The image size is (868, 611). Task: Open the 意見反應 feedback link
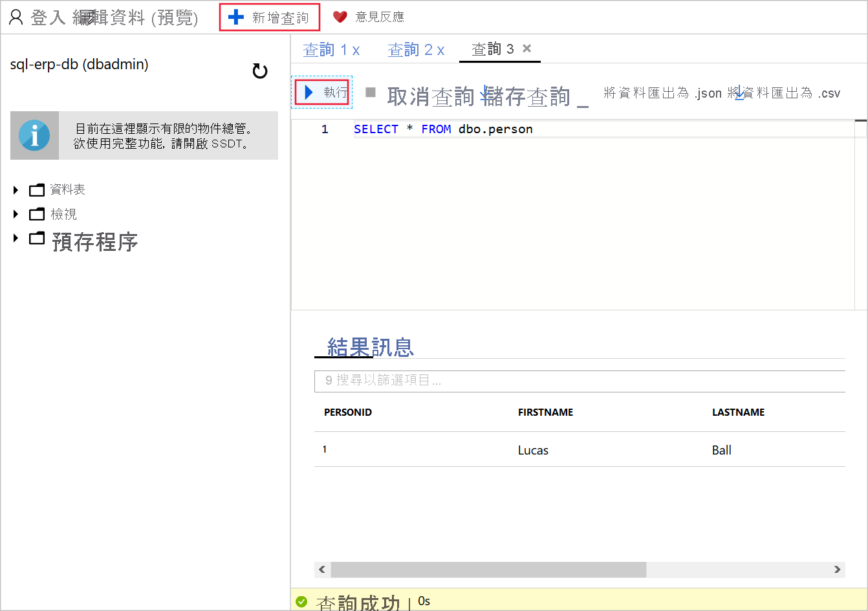(380, 17)
